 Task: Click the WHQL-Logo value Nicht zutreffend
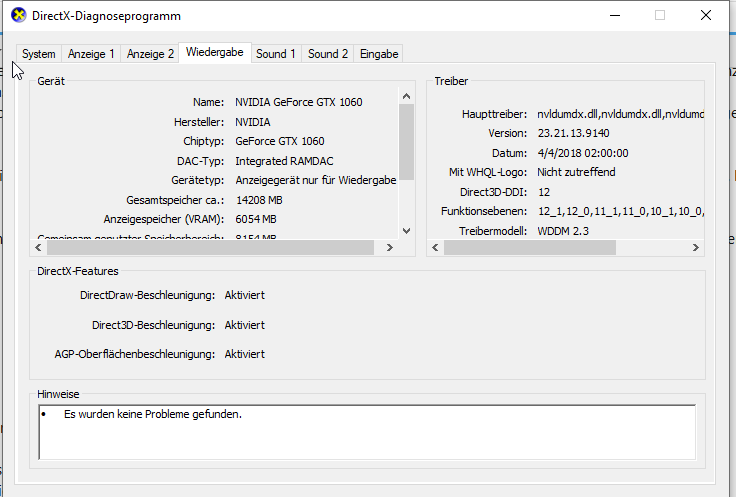pyautogui.click(x=576, y=172)
